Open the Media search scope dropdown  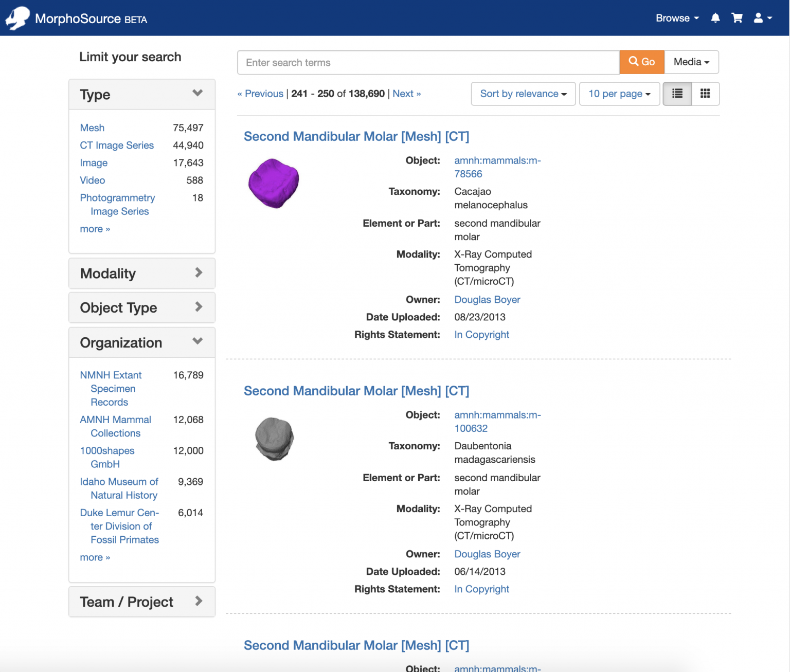691,62
